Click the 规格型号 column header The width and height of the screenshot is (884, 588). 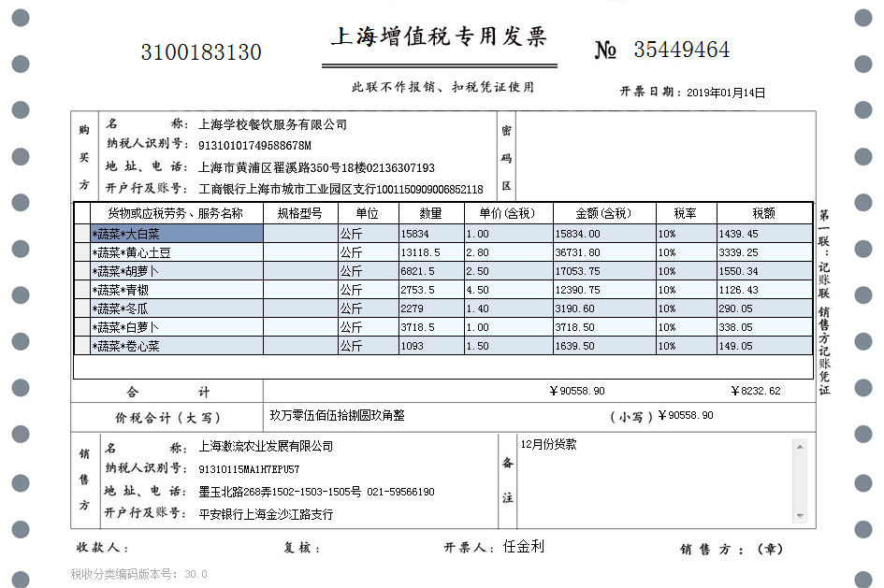point(299,213)
